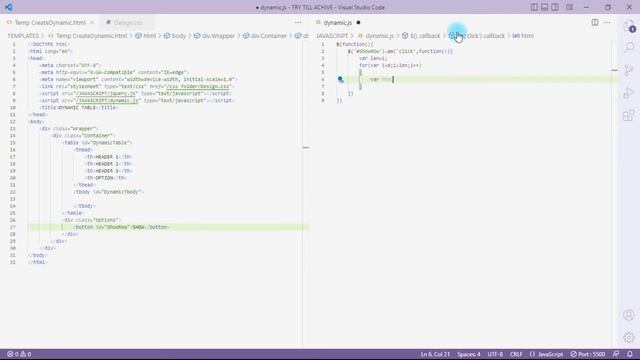Select the body breadcrumb item
The height and width of the screenshot is (360, 640).
pos(179,36)
